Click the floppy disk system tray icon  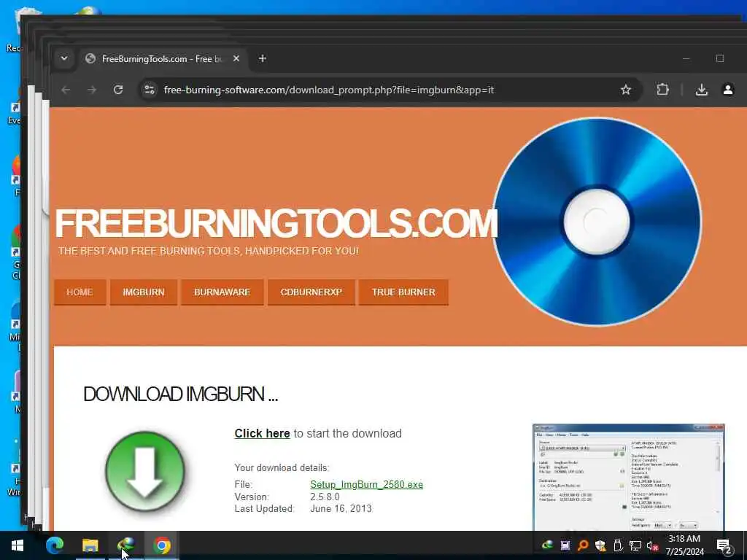pos(565,545)
